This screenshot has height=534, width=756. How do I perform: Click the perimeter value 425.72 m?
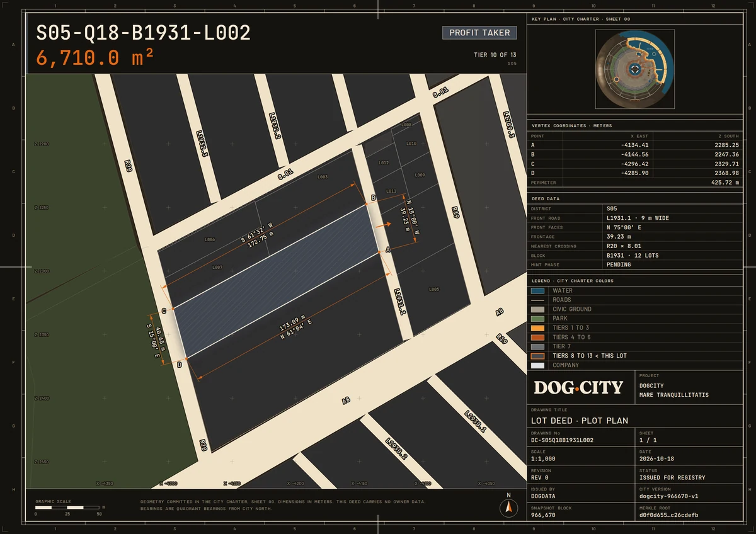(x=724, y=183)
